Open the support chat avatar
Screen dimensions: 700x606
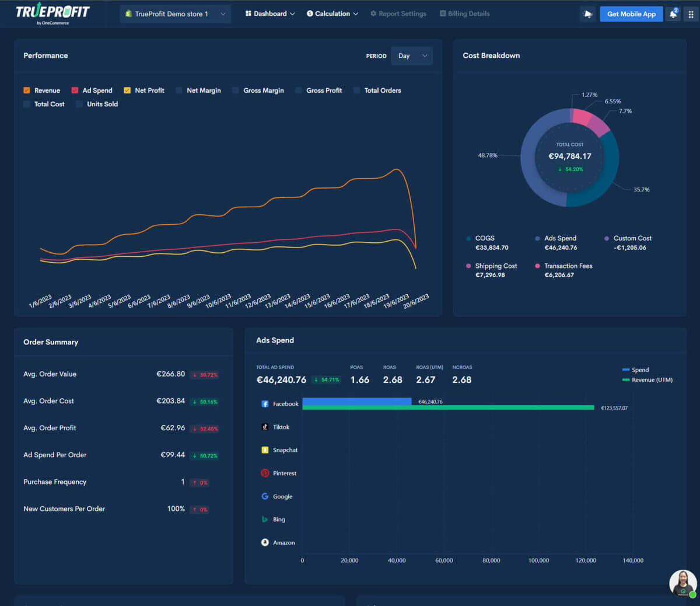click(x=682, y=583)
